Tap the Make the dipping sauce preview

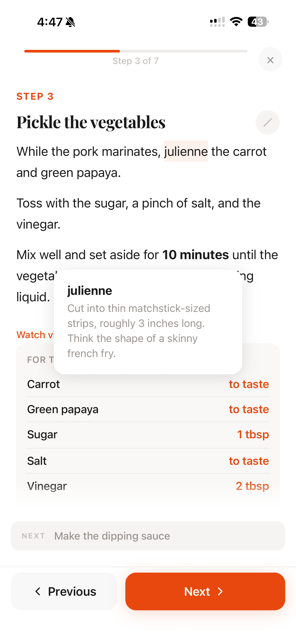(148, 536)
